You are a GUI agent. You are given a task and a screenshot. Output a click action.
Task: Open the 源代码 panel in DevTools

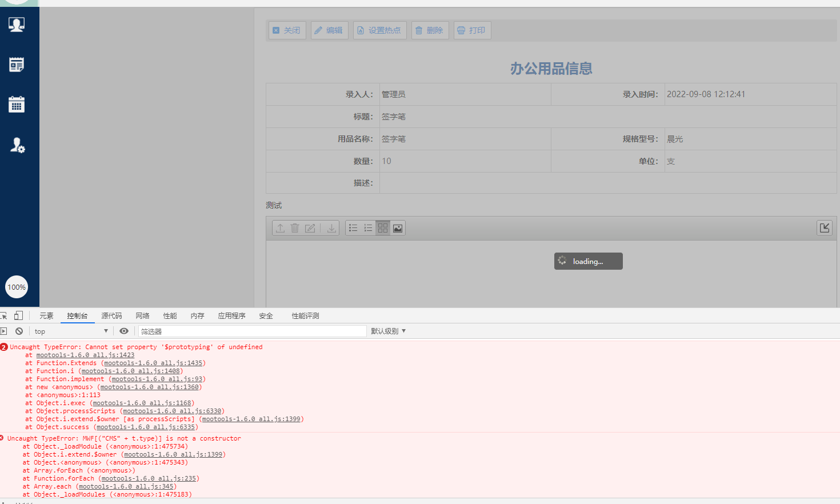click(111, 315)
